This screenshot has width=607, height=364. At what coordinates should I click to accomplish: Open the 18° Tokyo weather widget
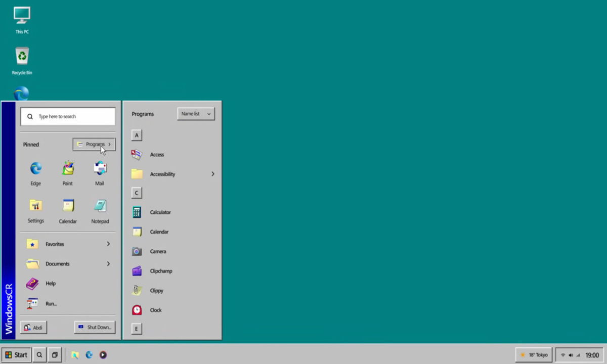pos(534,354)
